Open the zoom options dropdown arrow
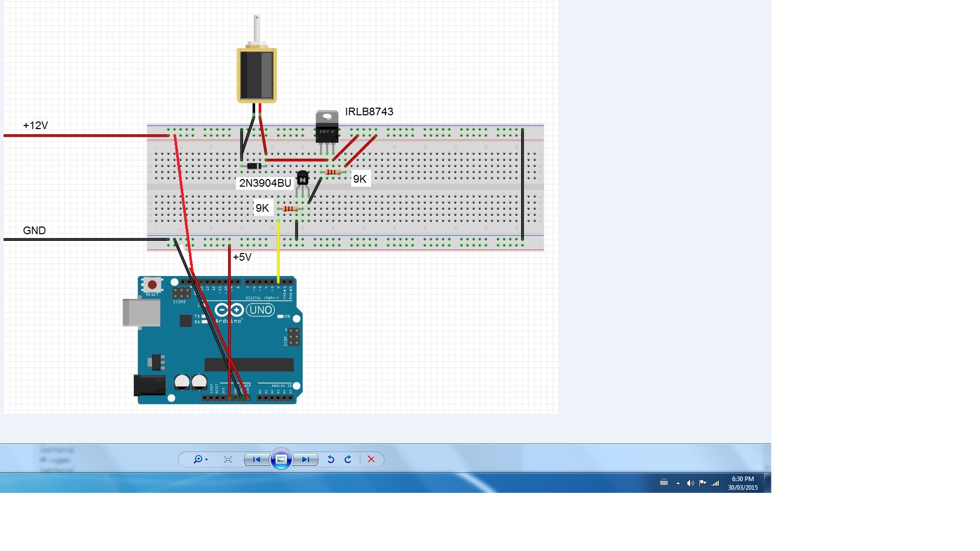980x551 pixels. [207, 459]
